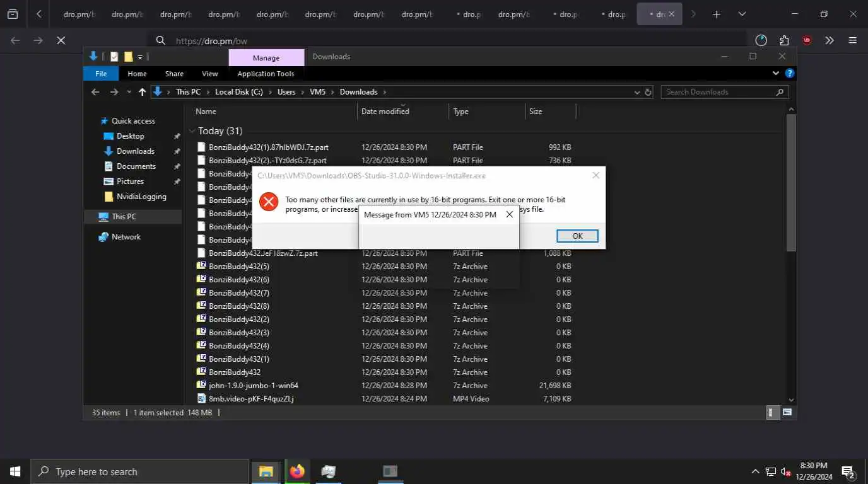Select the BonziBuddy432(5) 7z archive

pos(239,267)
